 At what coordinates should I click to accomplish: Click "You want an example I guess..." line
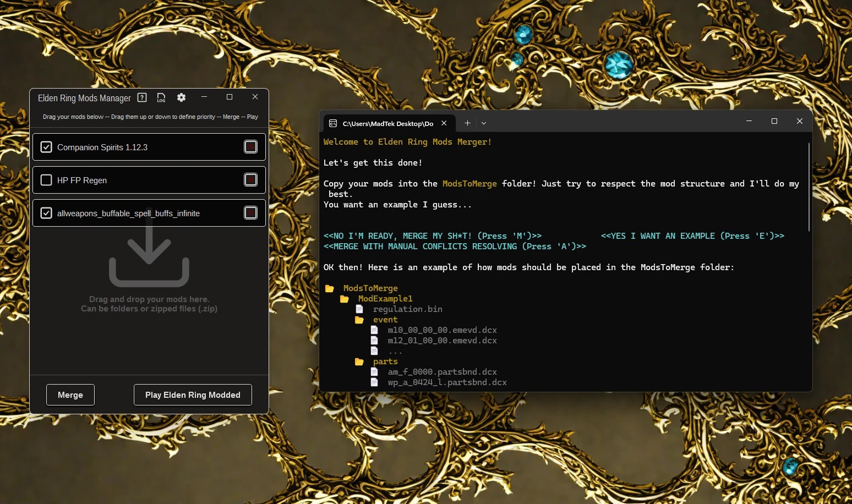coord(397,205)
